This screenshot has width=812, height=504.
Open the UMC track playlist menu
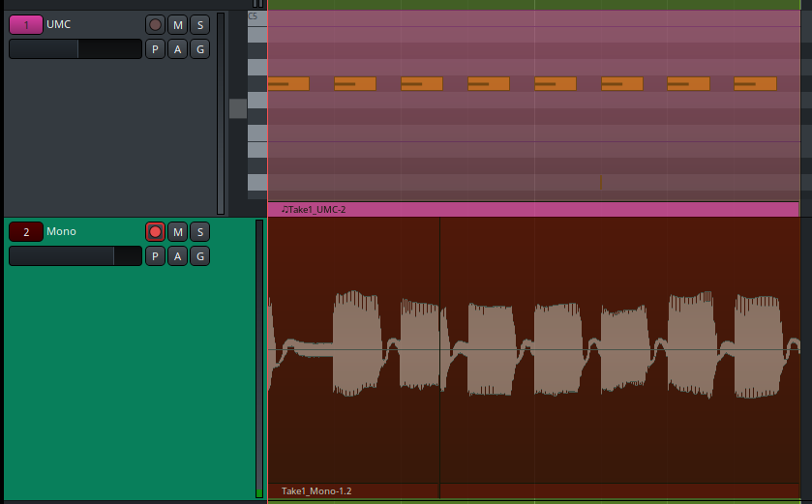(155, 49)
